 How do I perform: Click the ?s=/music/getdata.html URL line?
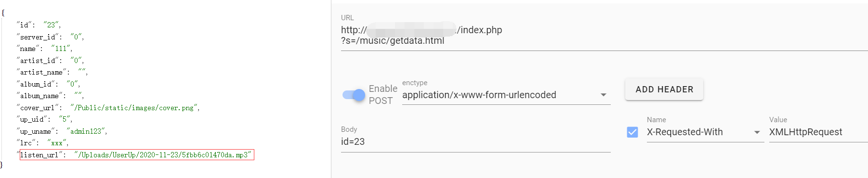(x=393, y=41)
